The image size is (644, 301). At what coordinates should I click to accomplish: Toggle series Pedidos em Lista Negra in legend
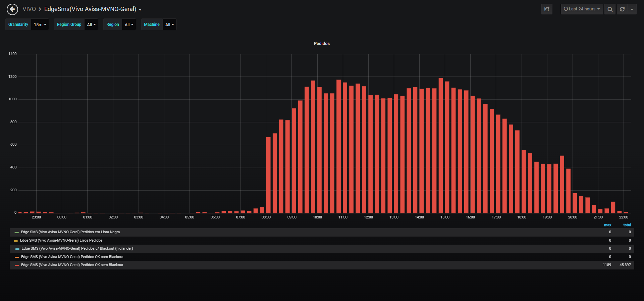[x=70, y=232]
